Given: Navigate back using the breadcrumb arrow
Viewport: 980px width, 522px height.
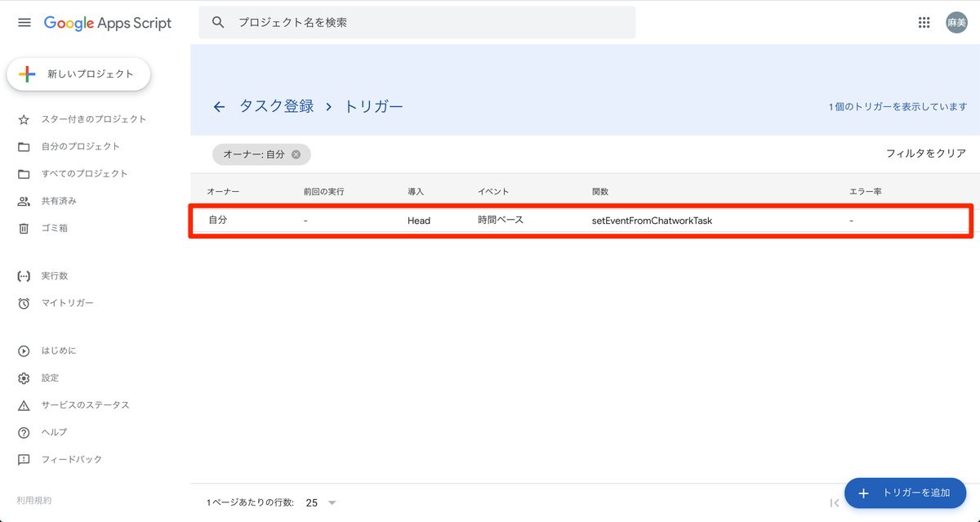Looking at the screenshot, I should [218, 106].
